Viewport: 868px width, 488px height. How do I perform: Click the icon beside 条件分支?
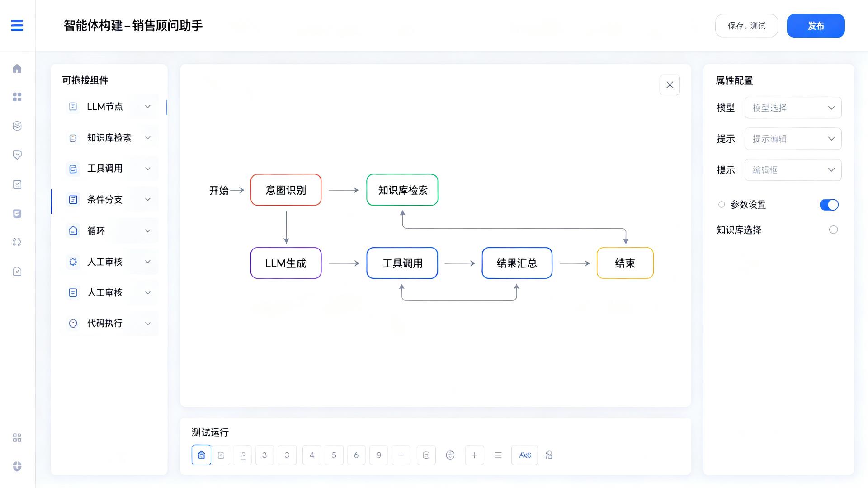point(73,200)
